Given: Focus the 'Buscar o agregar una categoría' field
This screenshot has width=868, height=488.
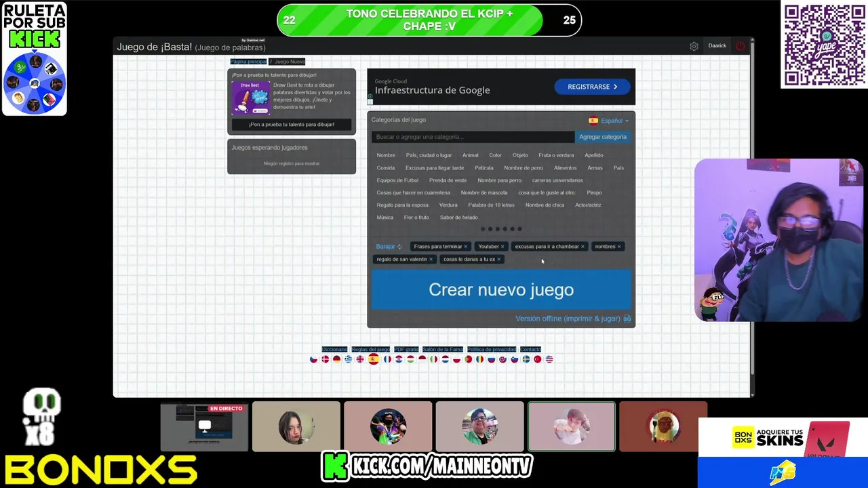Looking at the screenshot, I should 473,137.
